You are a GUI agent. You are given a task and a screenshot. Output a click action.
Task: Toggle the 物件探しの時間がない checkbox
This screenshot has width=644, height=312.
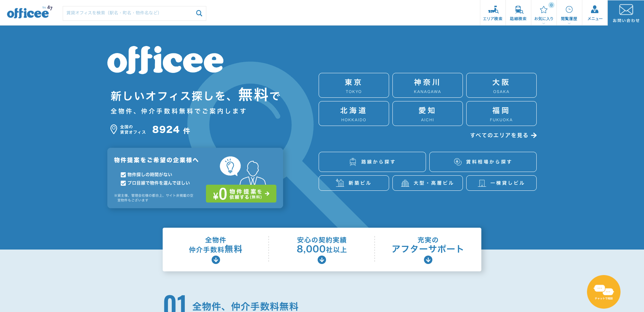[x=123, y=175]
